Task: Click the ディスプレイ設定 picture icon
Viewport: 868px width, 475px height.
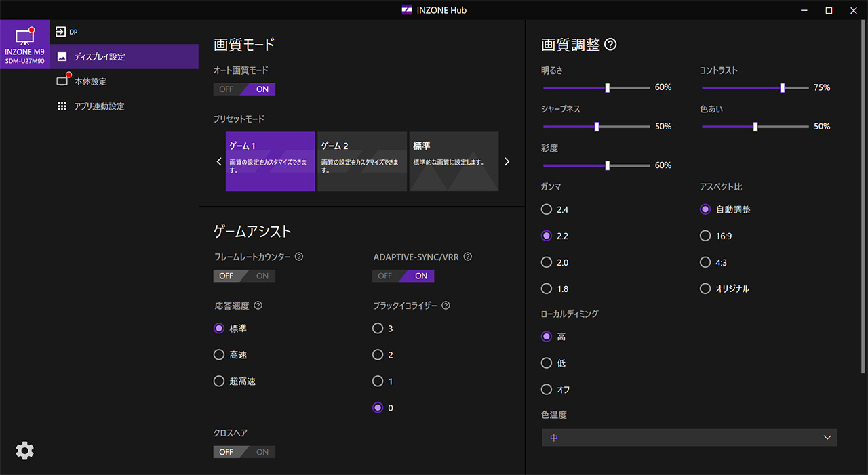Action: click(62, 56)
